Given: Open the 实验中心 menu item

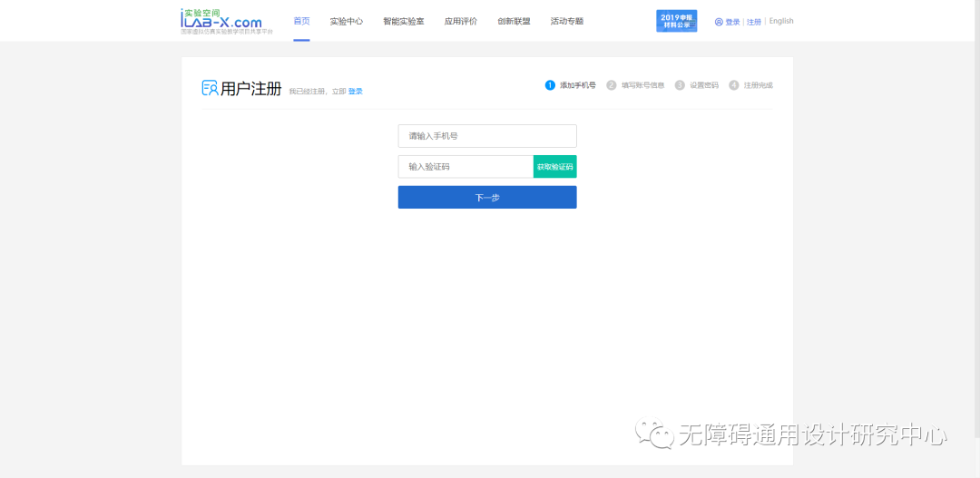Looking at the screenshot, I should click(346, 21).
